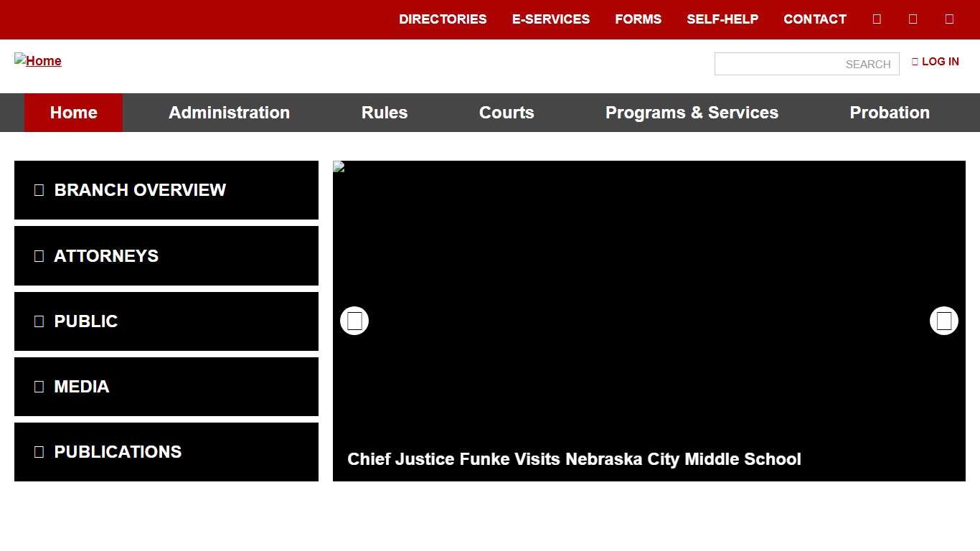Click the Public sidebar icon
The image size is (980, 551).
(x=39, y=321)
